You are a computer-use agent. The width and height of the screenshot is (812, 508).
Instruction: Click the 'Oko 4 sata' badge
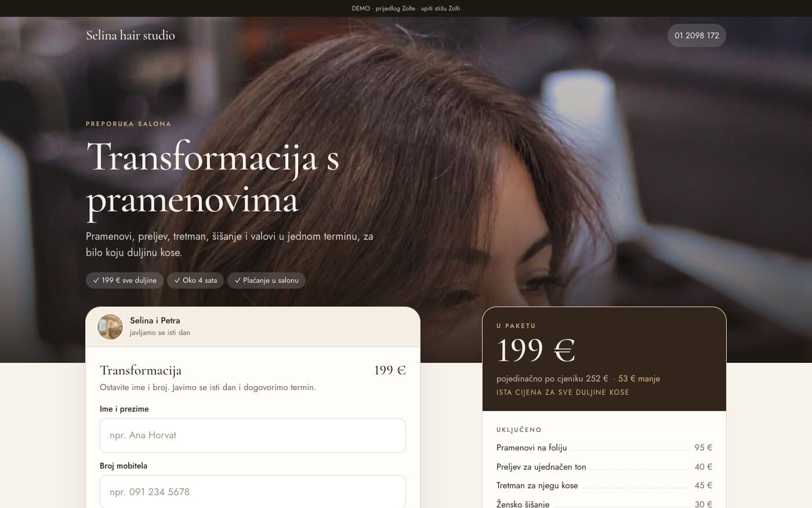pos(195,280)
